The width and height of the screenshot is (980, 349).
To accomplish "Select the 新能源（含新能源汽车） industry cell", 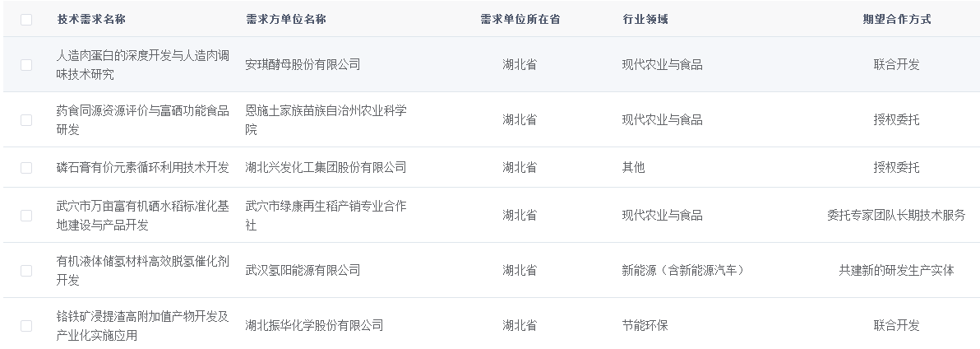I will tap(682, 270).
